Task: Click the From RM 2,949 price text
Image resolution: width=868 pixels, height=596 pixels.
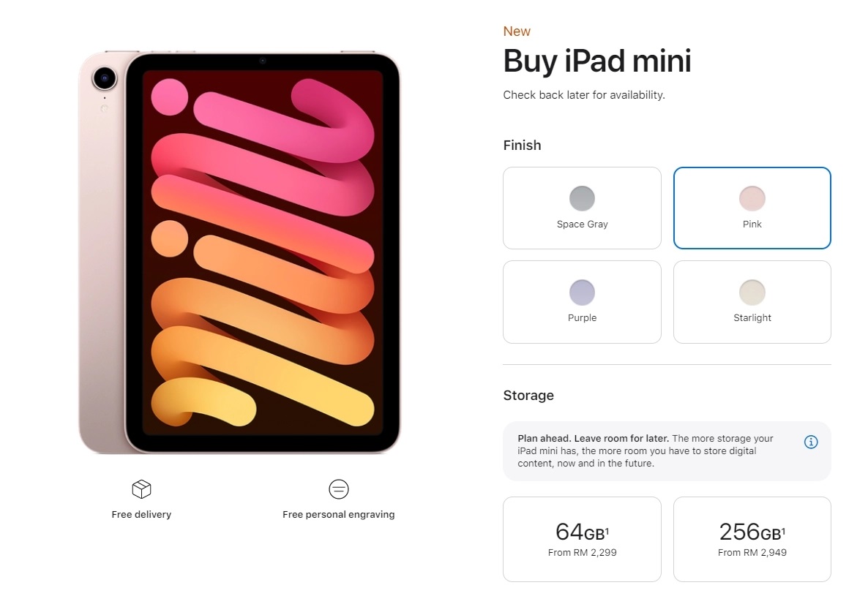Action: pos(752,552)
